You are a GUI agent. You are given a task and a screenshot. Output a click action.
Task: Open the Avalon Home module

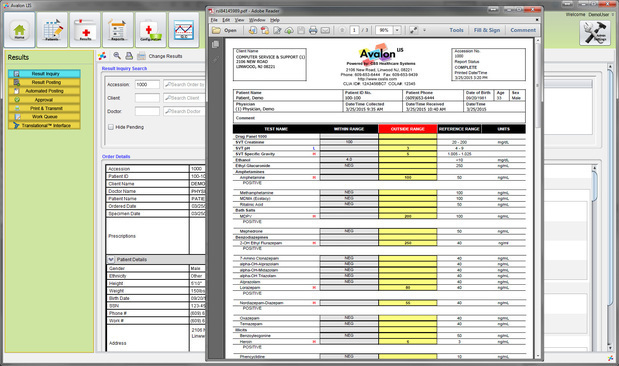[x=19, y=30]
